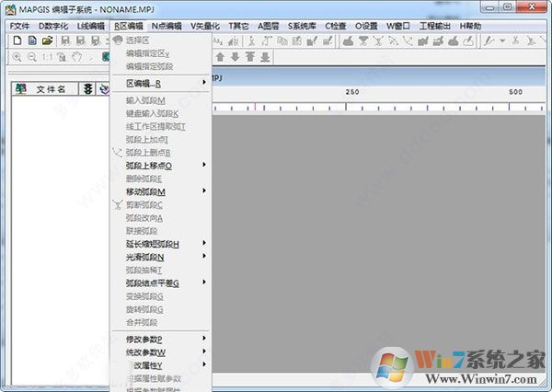The width and height of the screenshot is (552, 392).
Task: Click the copy-pages icon in the toolbar
Action: tap(282, 40)
